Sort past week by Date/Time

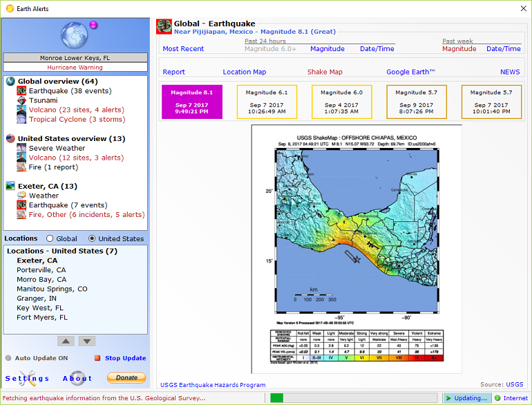tap(504, 49)
